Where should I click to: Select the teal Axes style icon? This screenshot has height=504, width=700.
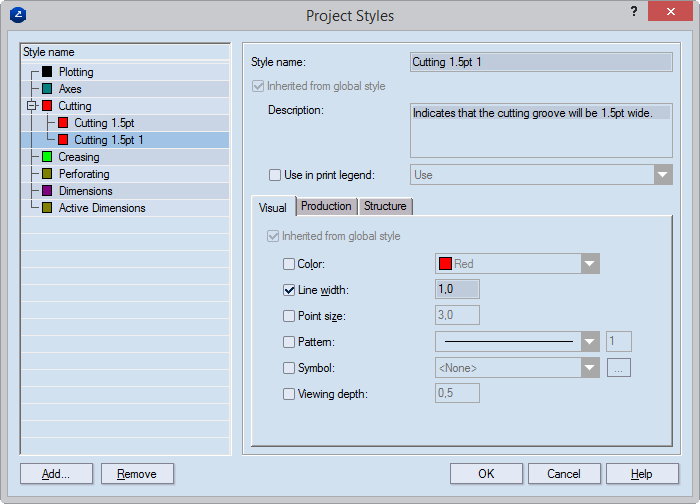point(47,89)
